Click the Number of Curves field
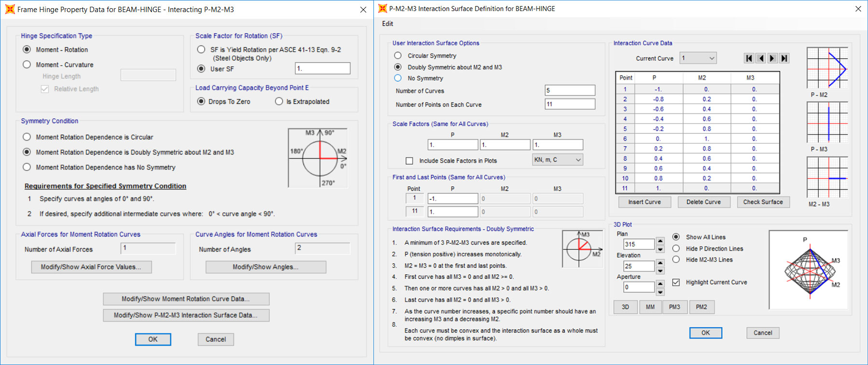The height and width of the screenshot is (365, 868). click(570, 90)
